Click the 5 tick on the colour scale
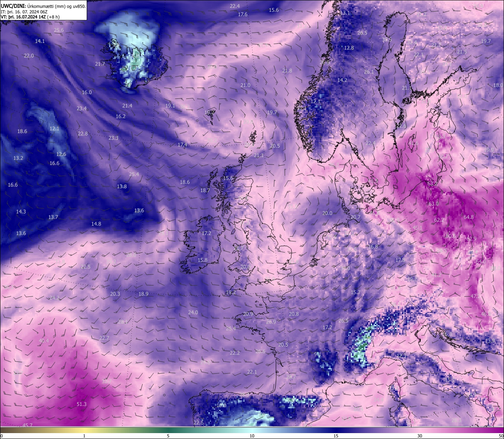This screenshot has width=504, height=439. pyautogui.click(x=168, y=436)
